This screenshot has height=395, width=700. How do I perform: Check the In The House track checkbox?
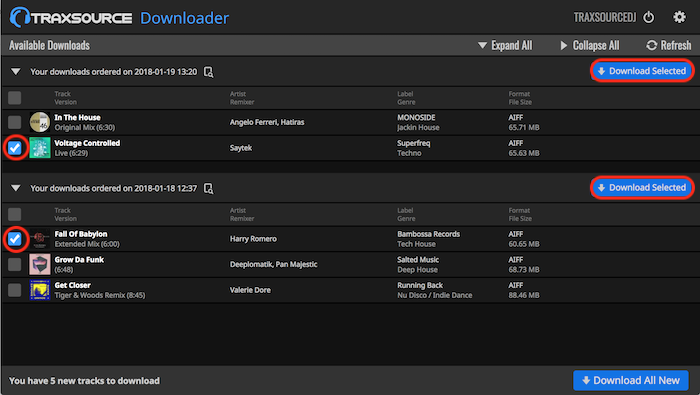coord(15,122)
